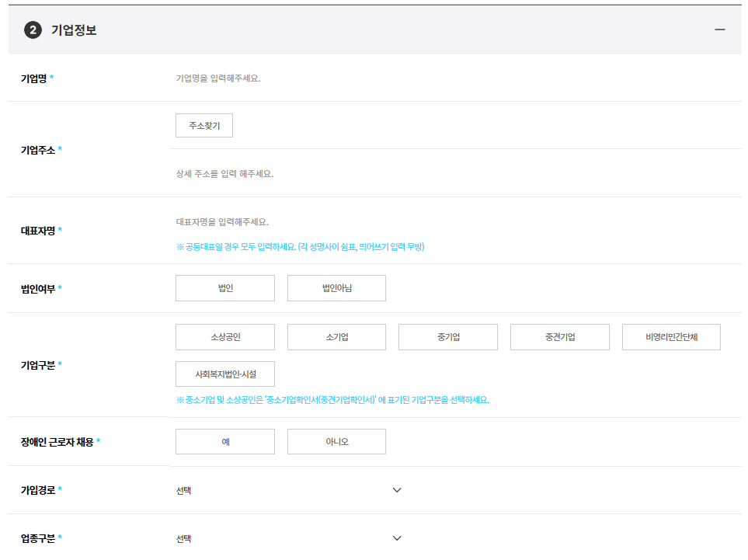
Task: Click the 기업명 input field
Action: tap(311, 78)
